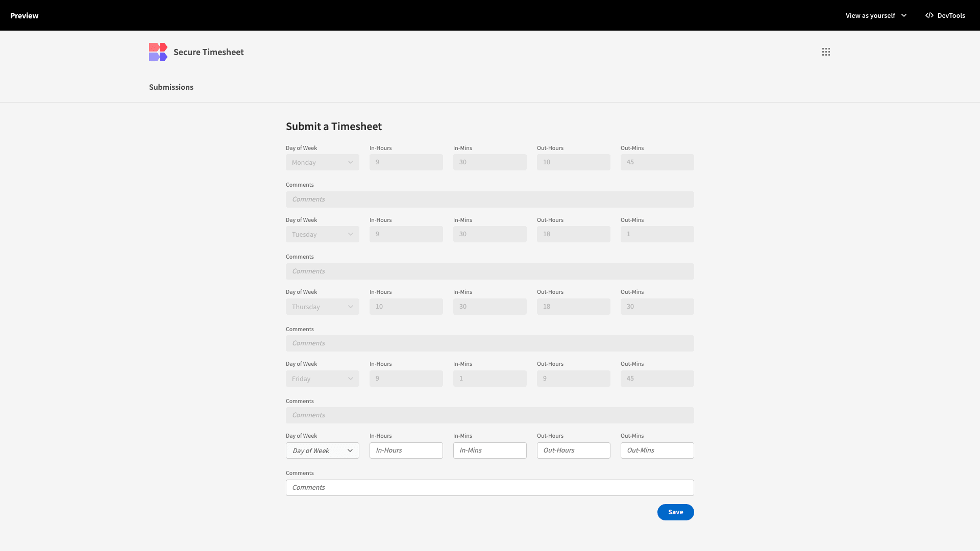Select Tuesday's Out-Hours field
The height and width of the screenshot is (551, 980).
coord(574,234)
